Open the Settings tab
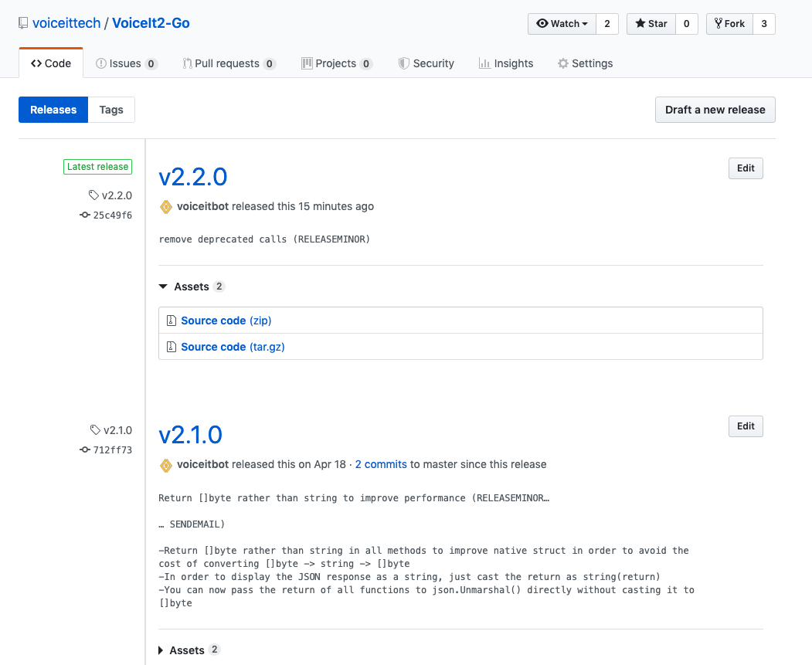 tap(585, 63)
